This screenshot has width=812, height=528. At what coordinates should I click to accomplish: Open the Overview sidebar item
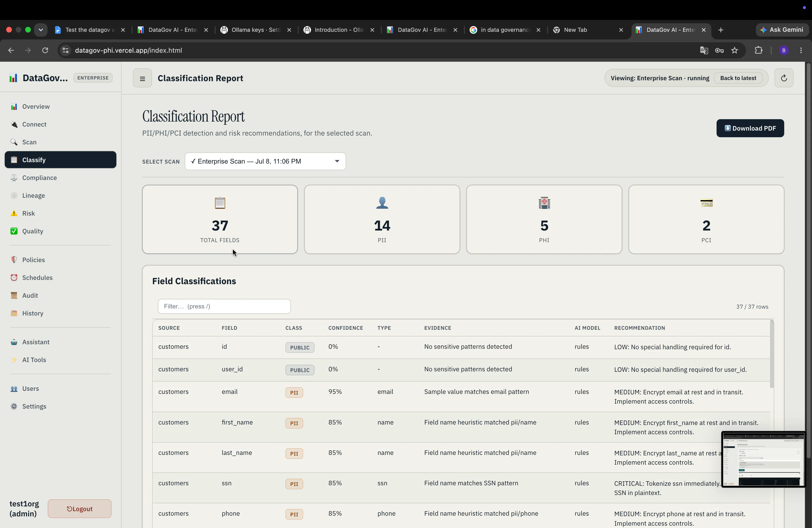pyautogui.click(x=60, y=106)
